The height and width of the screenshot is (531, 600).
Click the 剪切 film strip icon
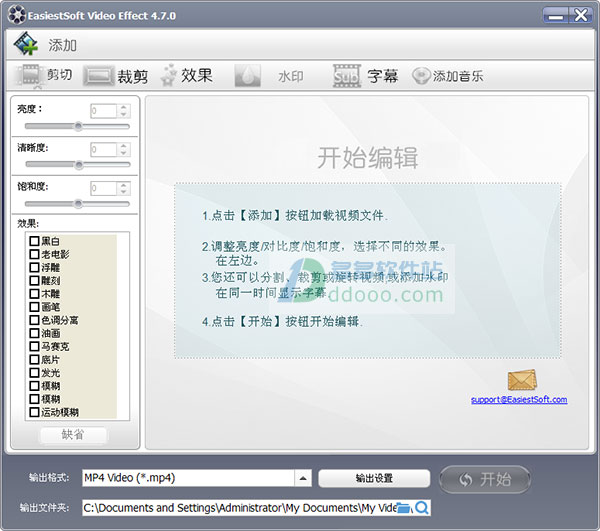point(30,75)
